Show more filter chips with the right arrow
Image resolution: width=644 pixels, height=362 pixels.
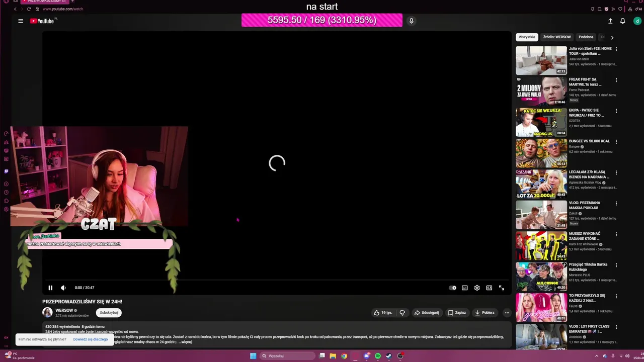pos(612,37)
